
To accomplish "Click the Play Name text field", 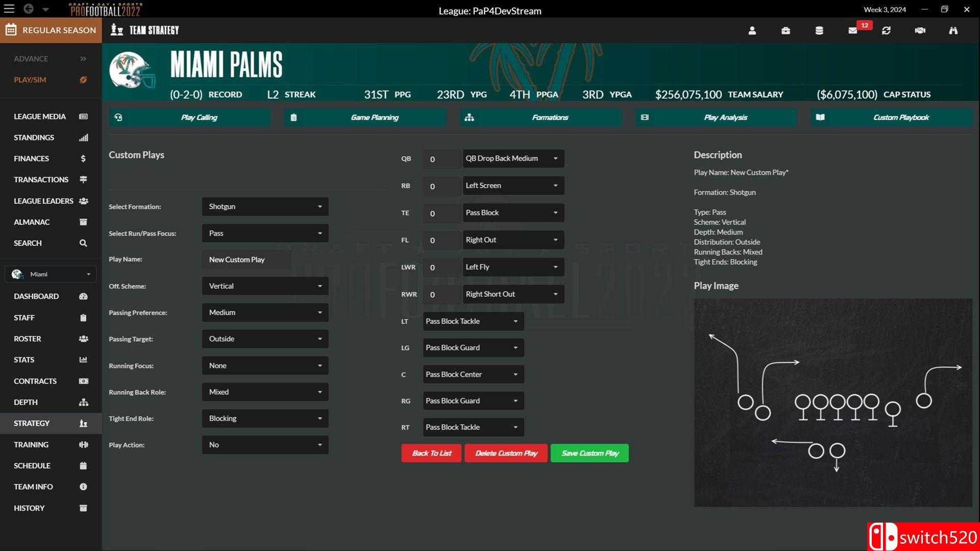I will [x=247, y=260].
